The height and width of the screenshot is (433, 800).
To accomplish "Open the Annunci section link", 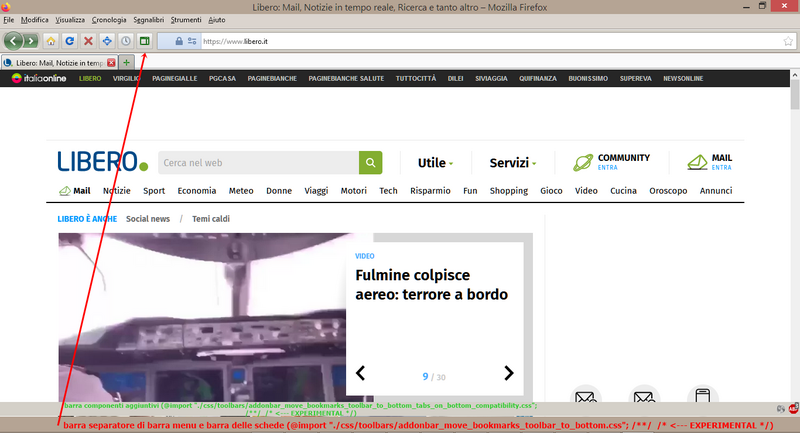I will [716, 191].
